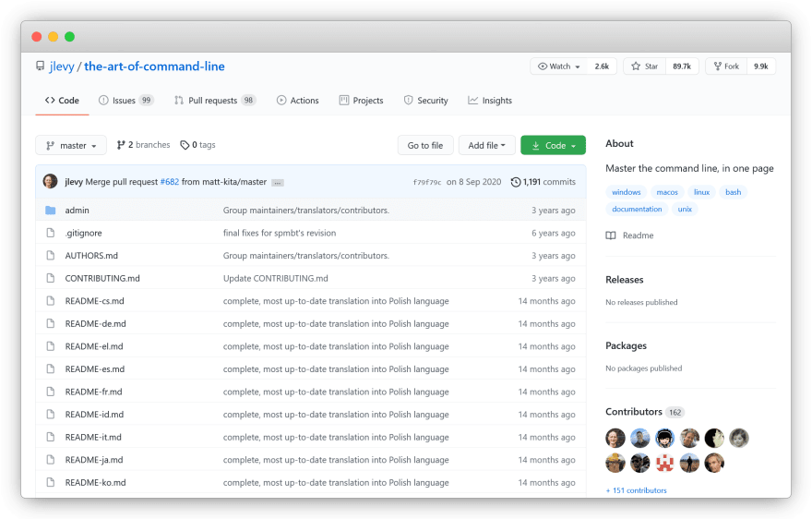Open the Insights tab
812x519 pixels.
490,101
